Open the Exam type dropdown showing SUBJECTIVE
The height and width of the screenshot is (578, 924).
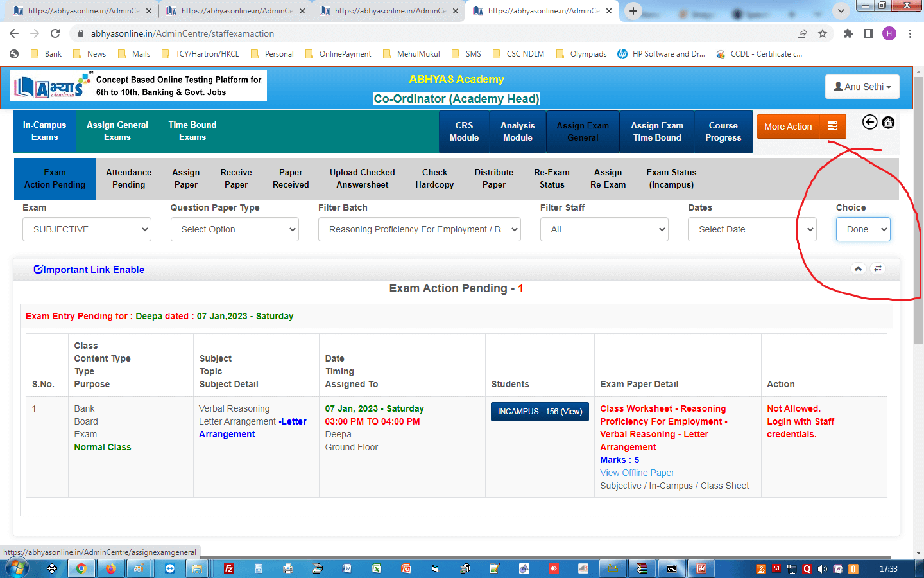(87, 229)
